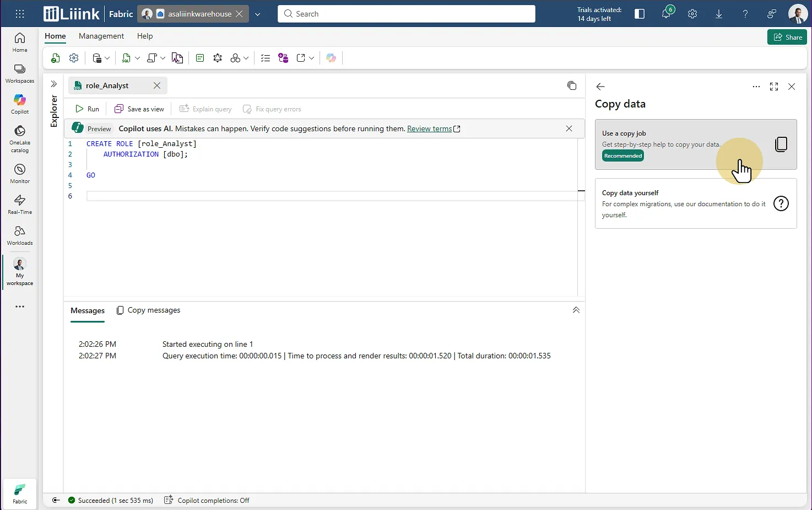Click the download icon in the header
The width and height of the screenshot is (812, 510).
tap(719, 14)
